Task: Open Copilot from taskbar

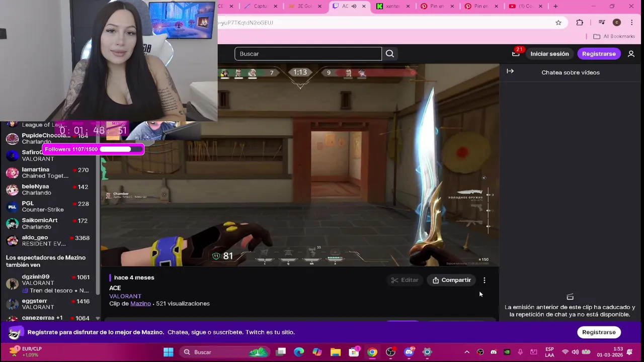Action: [x=317, y=352]
